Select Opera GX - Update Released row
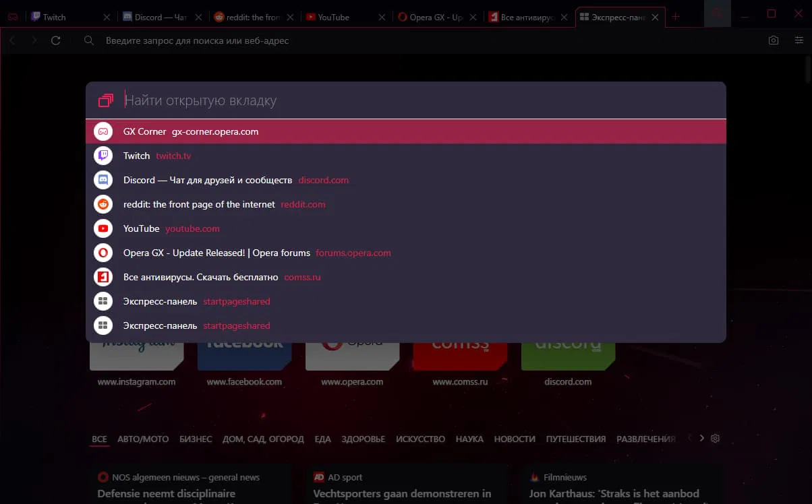Image resolution: width=812 pixels, height=504 pixels. coord(406,253)
